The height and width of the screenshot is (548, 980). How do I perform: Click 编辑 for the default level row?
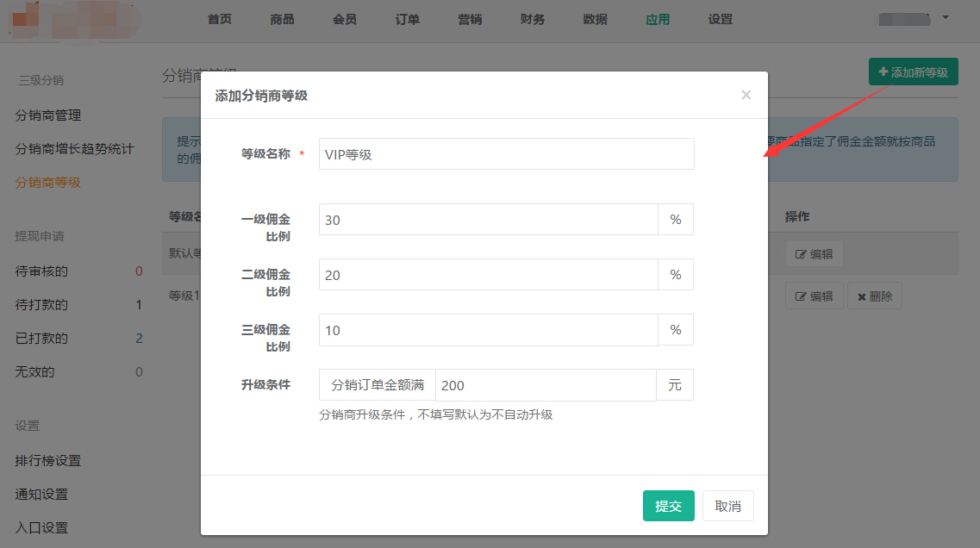(x=814, y=254)
